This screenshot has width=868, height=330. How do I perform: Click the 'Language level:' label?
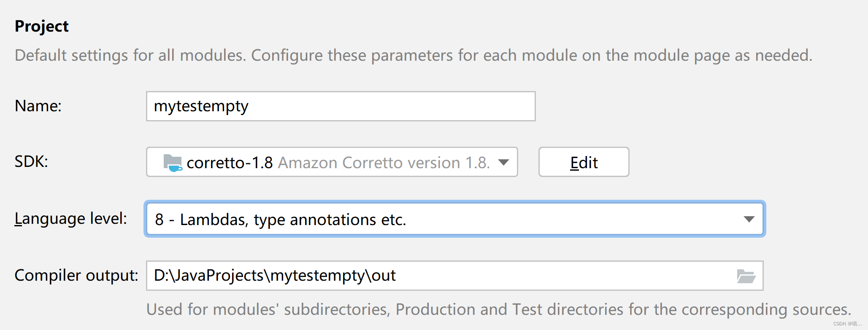[x=71, y=219]
